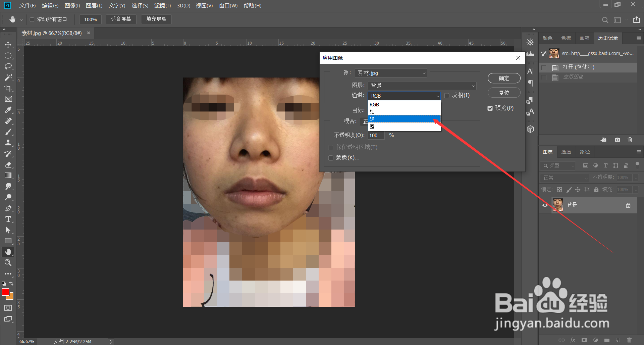Select the Brush tool
This screenshot has width=644, height=345.
coord(8,132)
